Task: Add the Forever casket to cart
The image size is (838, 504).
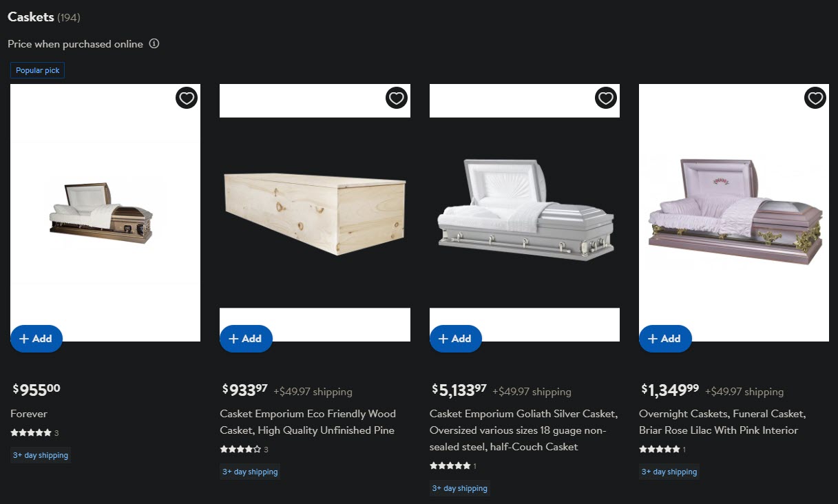Action: [x=36, y=339]
